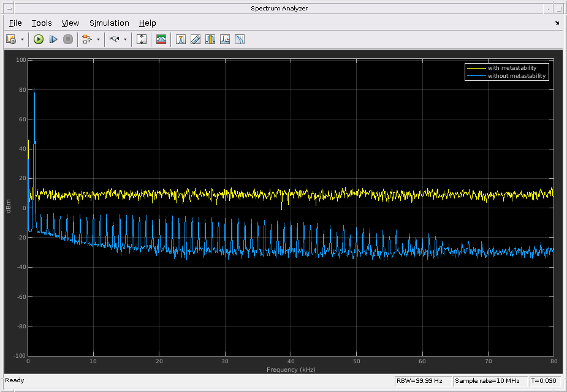
Task: Select the Zoom tool icon
Action: tap(114, 39)
